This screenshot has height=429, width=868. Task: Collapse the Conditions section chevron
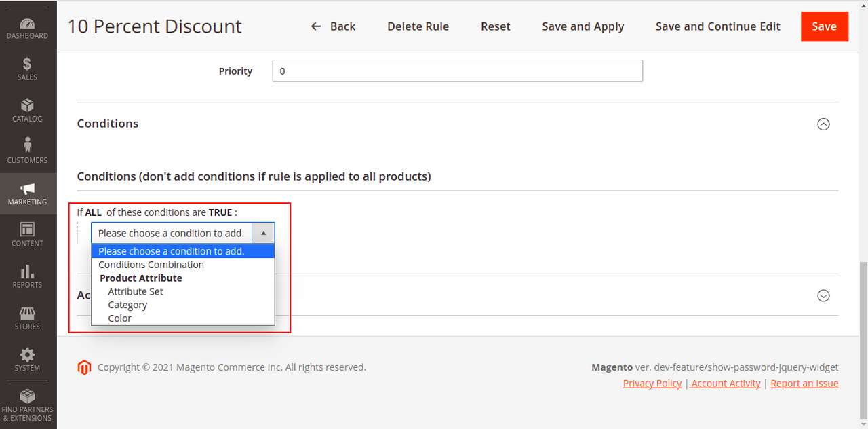coord(823,124)
